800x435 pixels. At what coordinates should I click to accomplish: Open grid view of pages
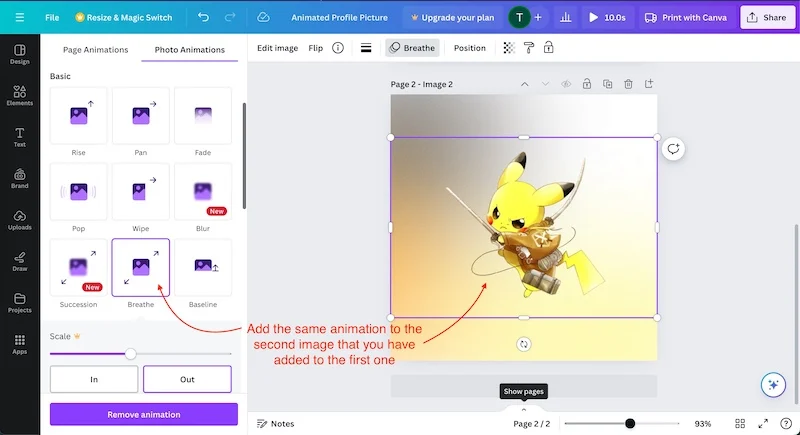pyautogui.click(x=740, y=424)
